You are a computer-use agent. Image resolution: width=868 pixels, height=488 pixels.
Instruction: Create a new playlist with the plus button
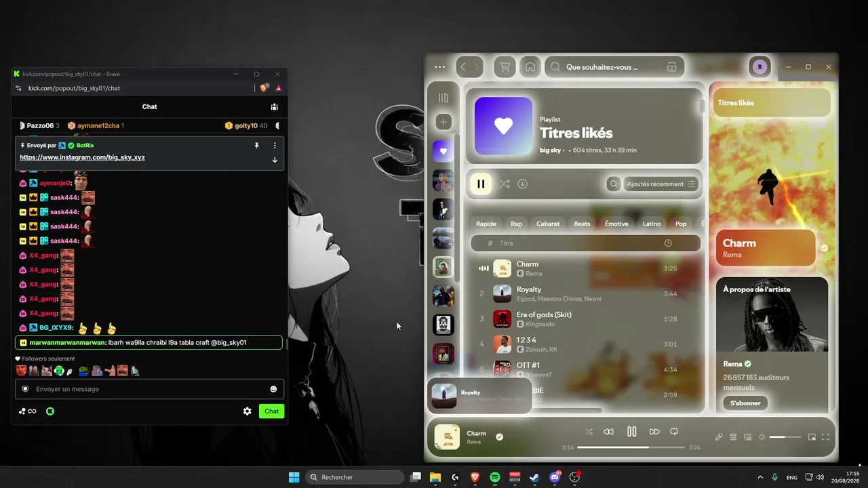pos(443,122)
